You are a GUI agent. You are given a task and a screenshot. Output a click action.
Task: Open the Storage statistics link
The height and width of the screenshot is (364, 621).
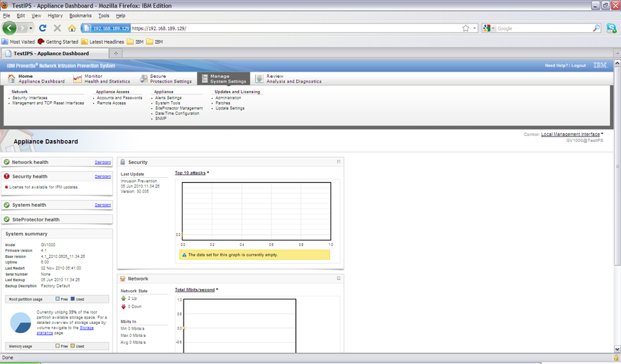(66, 330)
